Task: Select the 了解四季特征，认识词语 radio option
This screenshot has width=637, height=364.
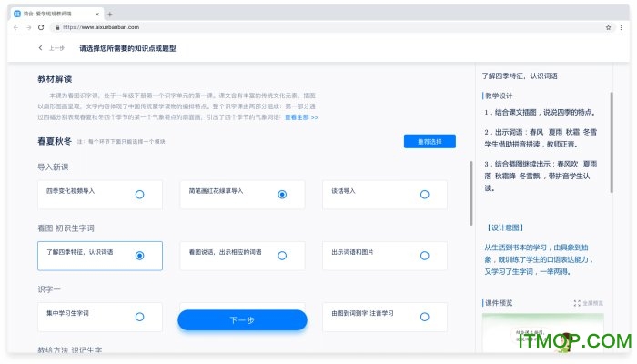Action: pyautogui.click(x=140, y=256)
